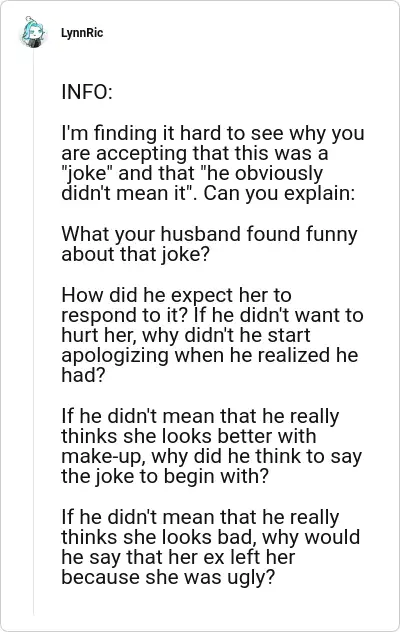Click the line "What your husband found funny"
This screenshot has width=400, height=632.
pyautogui.click(x=209, y=234)
